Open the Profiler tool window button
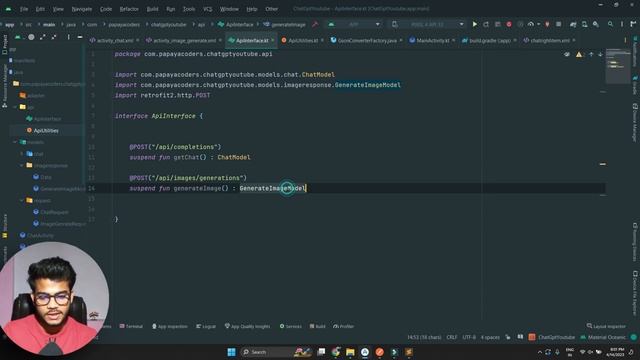The height and width of the screenshot is (360, 640). pos(343,326)
